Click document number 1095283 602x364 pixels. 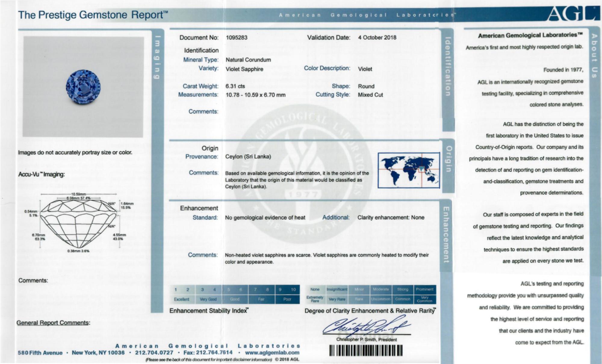coord(237,38)
